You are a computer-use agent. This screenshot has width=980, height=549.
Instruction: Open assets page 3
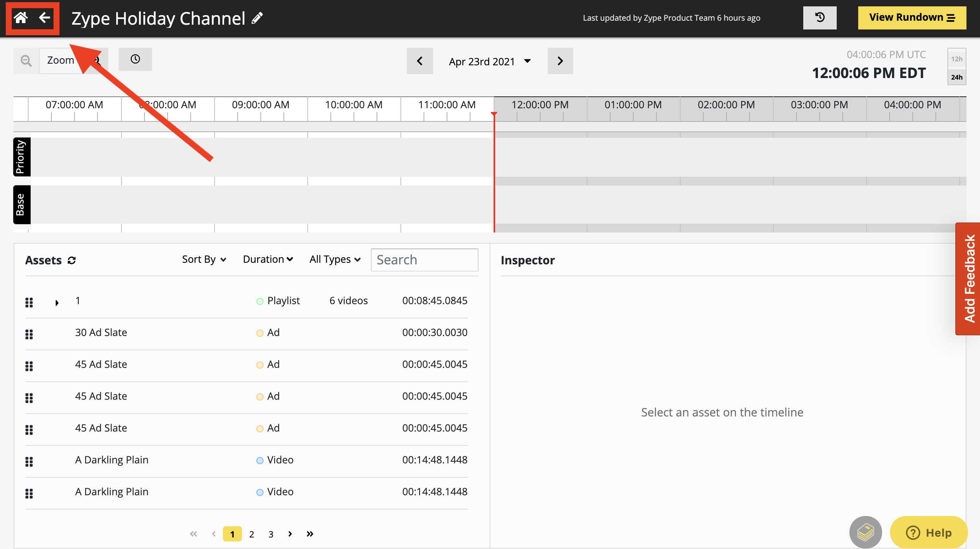pyautogui.click(x=271, y=534)
